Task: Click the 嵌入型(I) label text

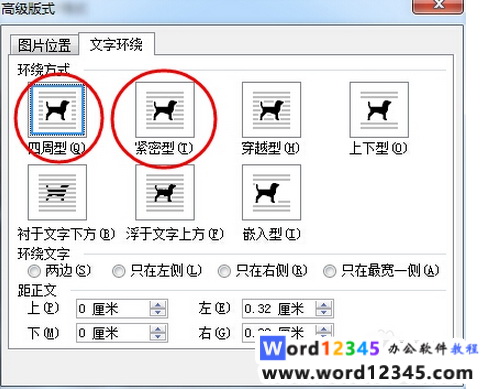Action: pyautogui.click(x=271, y=234)
